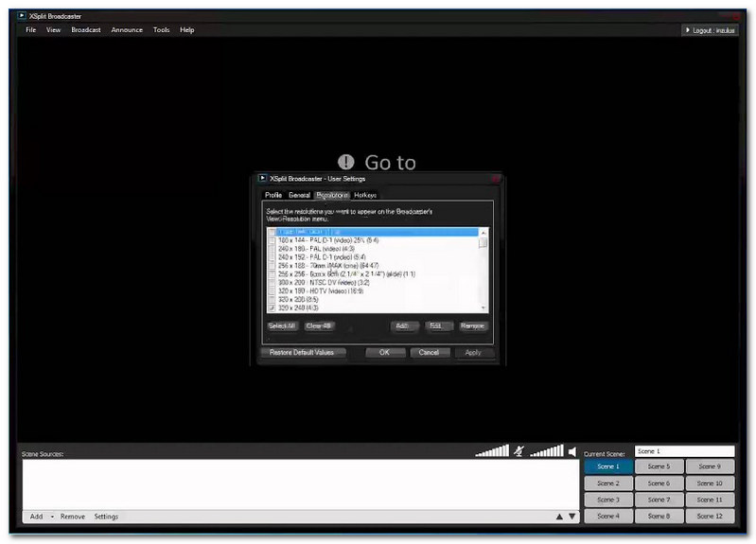Switch to the Resolutions tab
756x544 pixels.
[x=332, y=195]
